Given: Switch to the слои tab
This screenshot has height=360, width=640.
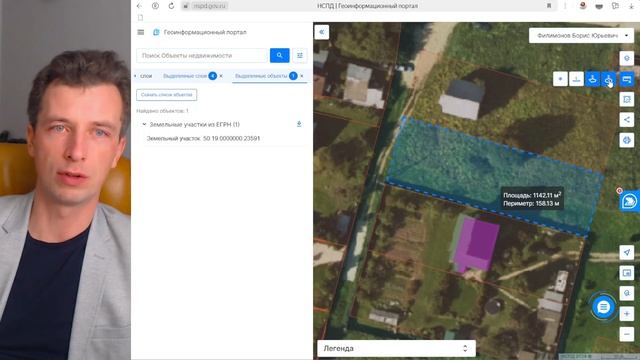Looking at the screenshot, I should pyautogui.click(x=146, y=76).
